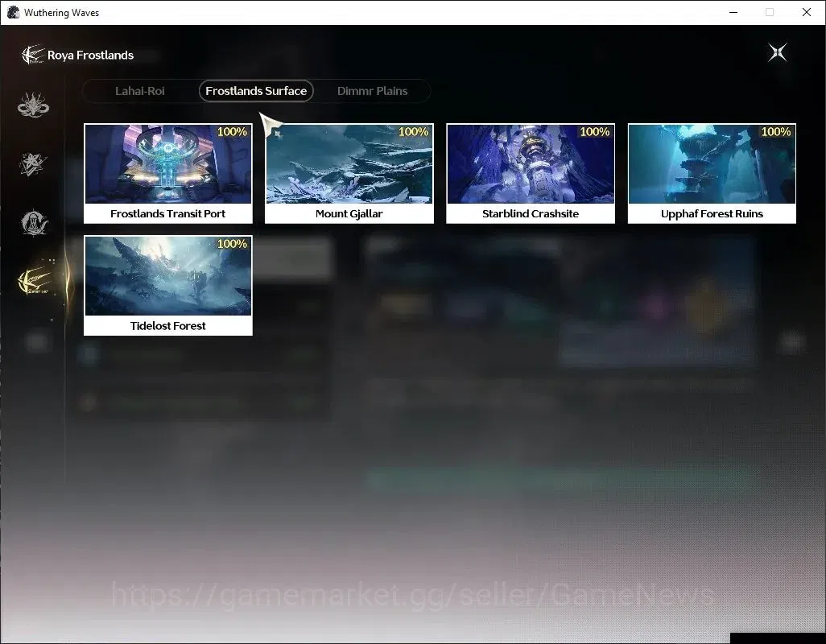Close the exploration panel with X icon

tap(778, 52)
